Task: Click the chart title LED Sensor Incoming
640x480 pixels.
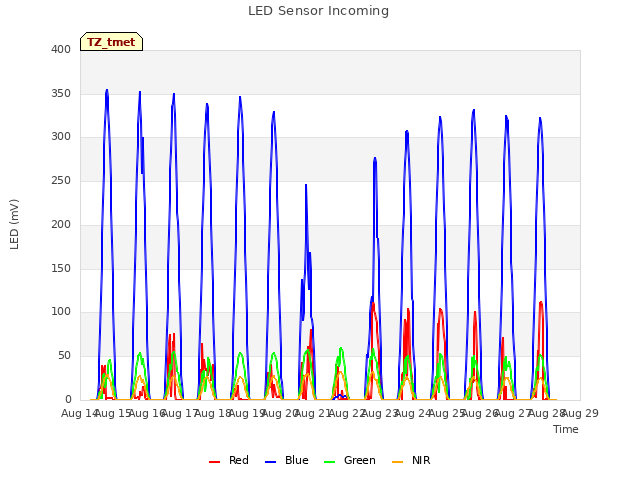Action: pyautogui.click(x=318, y=11)
